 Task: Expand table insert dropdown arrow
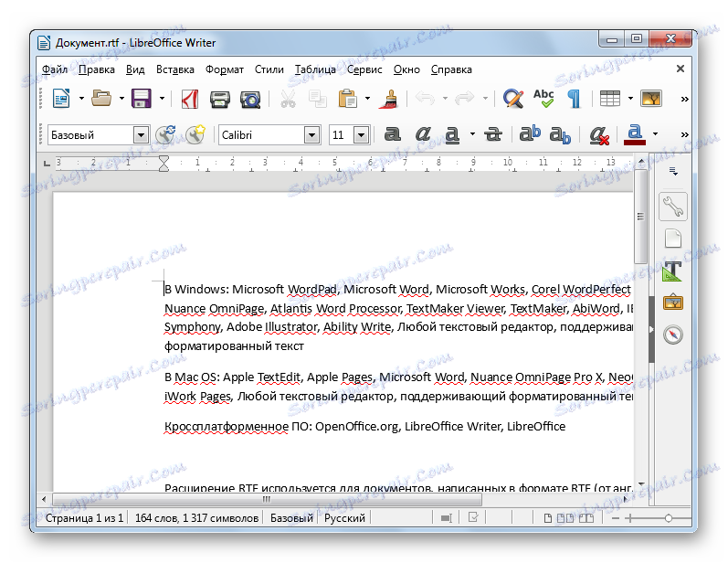point(630,99)
